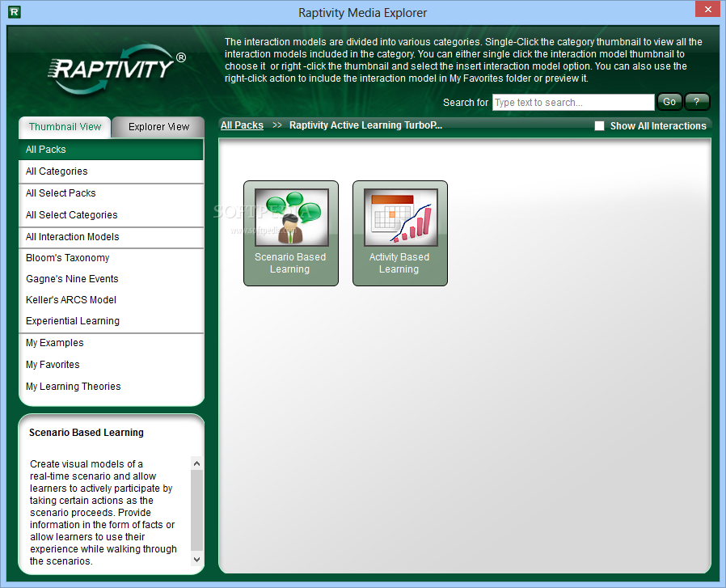
Task: Open My Learning Theories
Action: [x=111, y=387]
